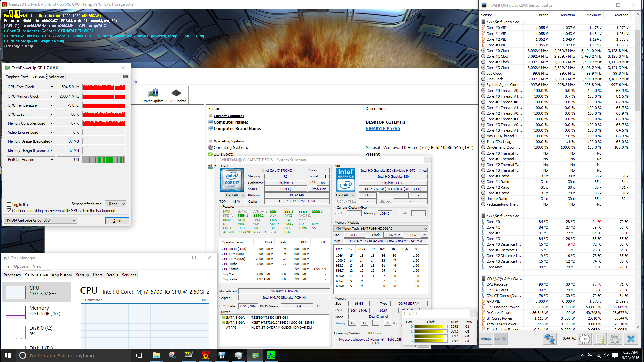
Task: Click HWiNFO log file sheet icon
Action: (x=600, y=339)
